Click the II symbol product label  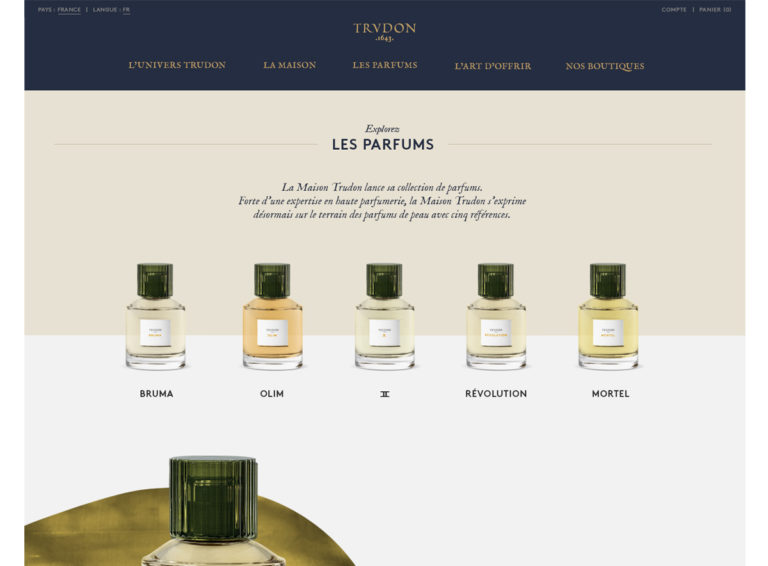point(385,394)
